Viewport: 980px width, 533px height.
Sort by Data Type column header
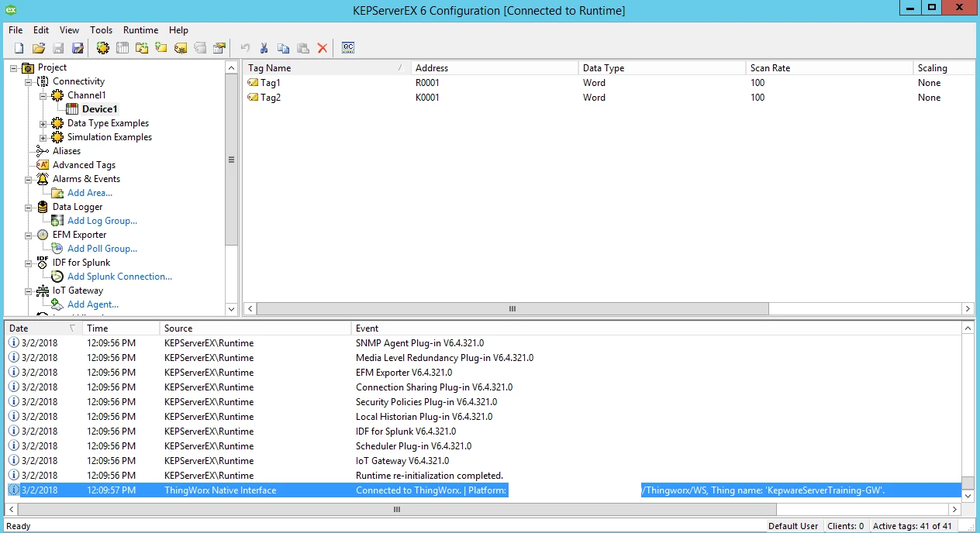[x=661, y=68]
